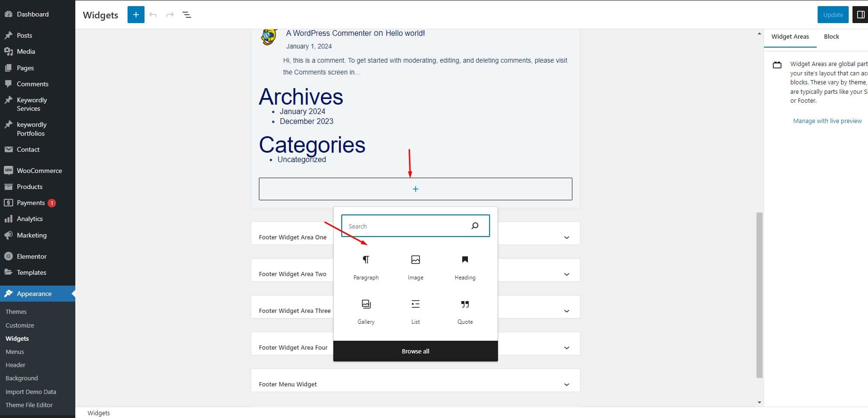
Task: Expand the Footer Menu Widget section
Action: pyautogui.click(x=566, y=385)
